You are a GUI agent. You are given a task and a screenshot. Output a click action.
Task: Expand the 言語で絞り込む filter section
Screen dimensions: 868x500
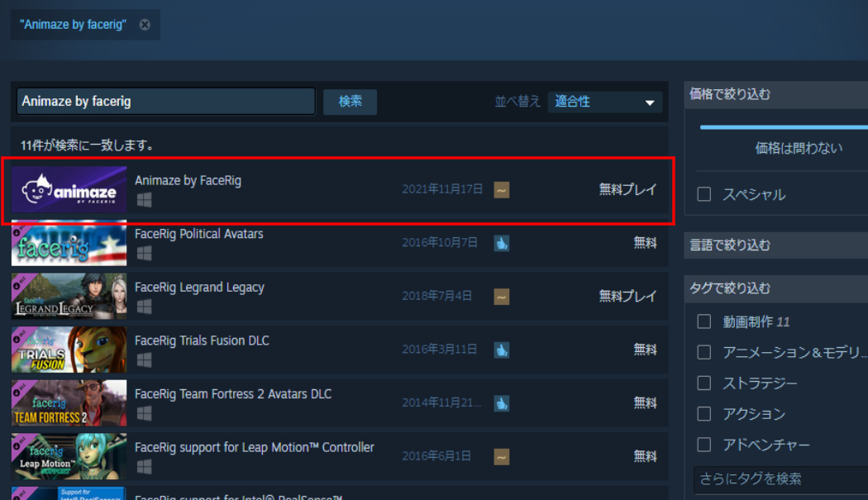[776, 245]
